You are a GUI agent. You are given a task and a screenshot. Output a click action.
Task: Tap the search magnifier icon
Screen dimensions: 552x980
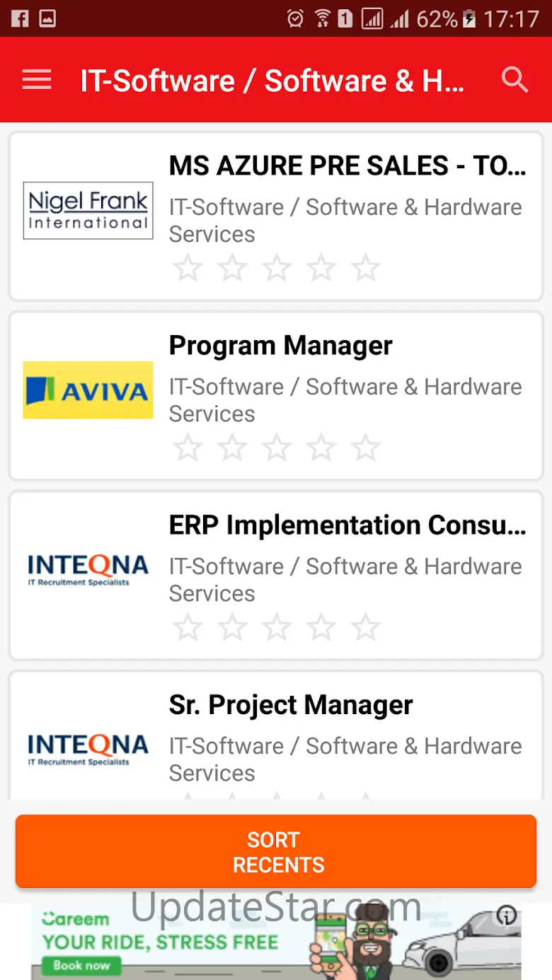[x=514, y=80]
